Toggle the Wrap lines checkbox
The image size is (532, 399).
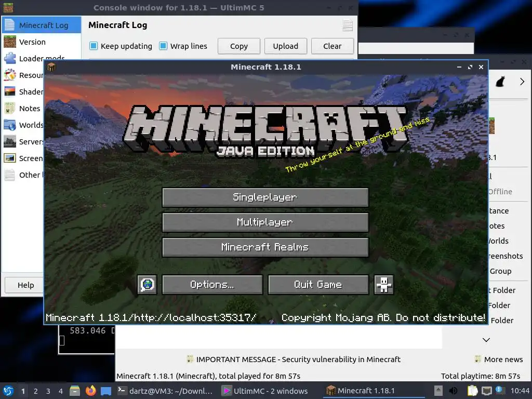163,46
